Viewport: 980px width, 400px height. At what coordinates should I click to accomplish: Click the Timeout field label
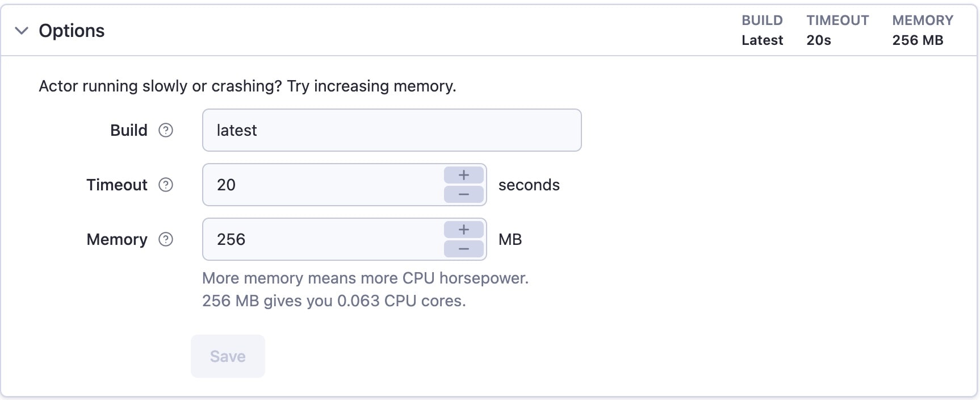117,185
